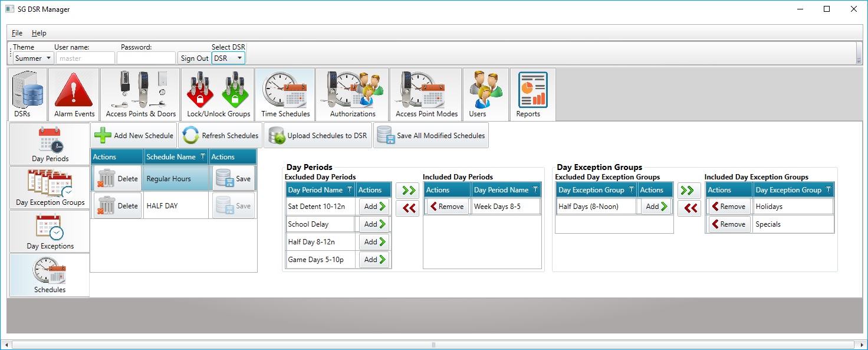
Task: Include all day periods with green arrows
Action: click(x=407, y=190)
